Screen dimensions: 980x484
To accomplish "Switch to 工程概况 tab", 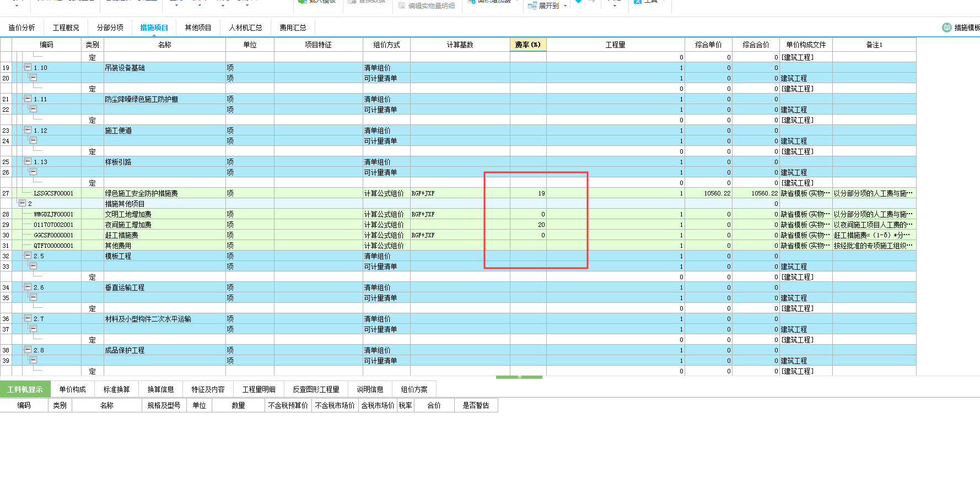I will point(66,28).
